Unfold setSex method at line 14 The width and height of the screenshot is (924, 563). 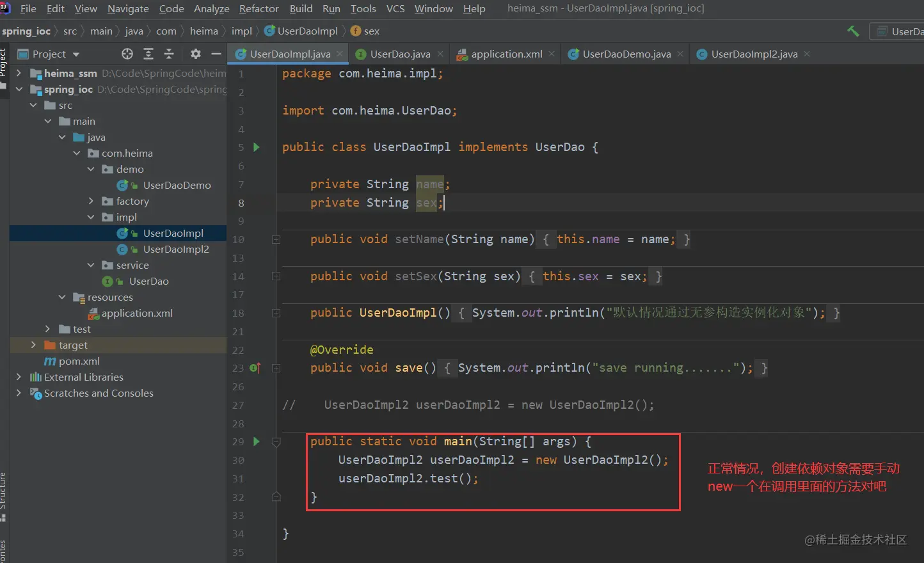pos(276,276)
